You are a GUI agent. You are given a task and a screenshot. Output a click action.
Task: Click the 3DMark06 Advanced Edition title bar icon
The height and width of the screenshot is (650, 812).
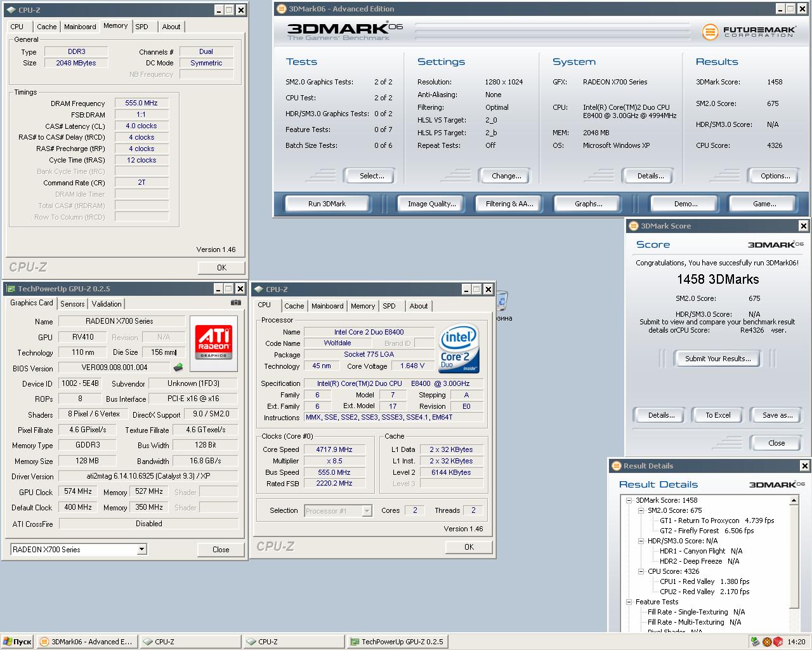click(282, 9)
